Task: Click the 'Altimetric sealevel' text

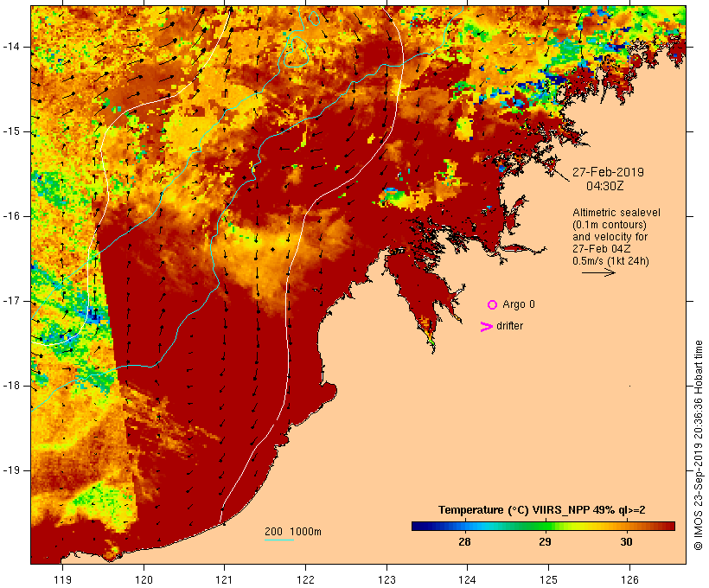Action: click(x=616, y=213)
